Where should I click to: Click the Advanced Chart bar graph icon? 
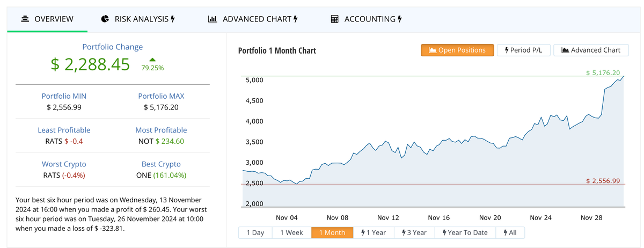[x=213, y=19]
